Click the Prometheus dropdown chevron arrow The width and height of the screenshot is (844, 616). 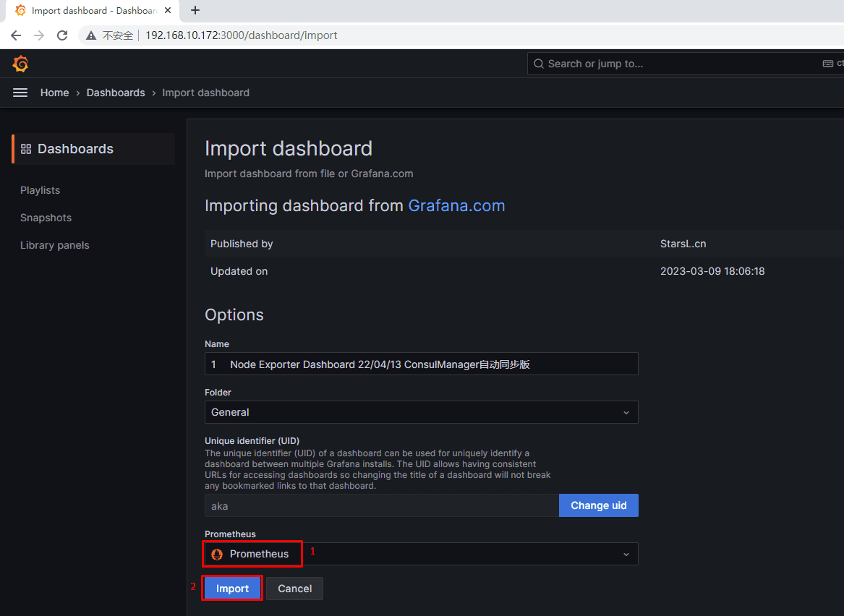pos(626,555)
